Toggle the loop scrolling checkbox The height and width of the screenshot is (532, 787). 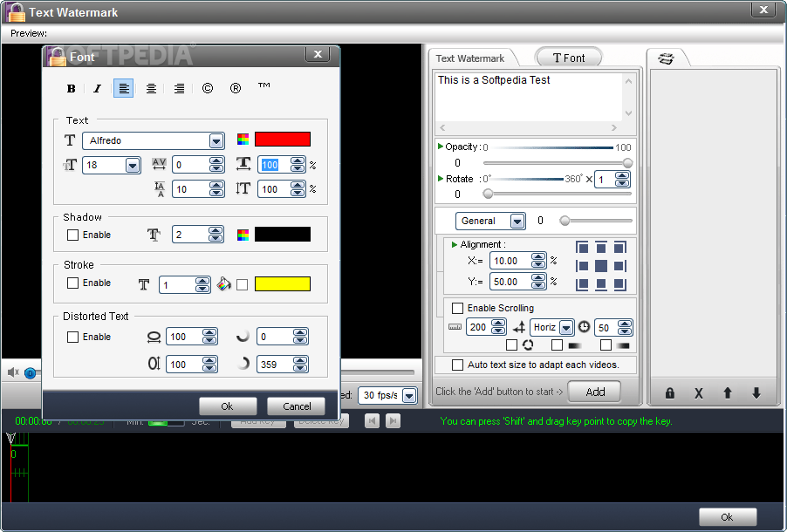click(511, 344)
